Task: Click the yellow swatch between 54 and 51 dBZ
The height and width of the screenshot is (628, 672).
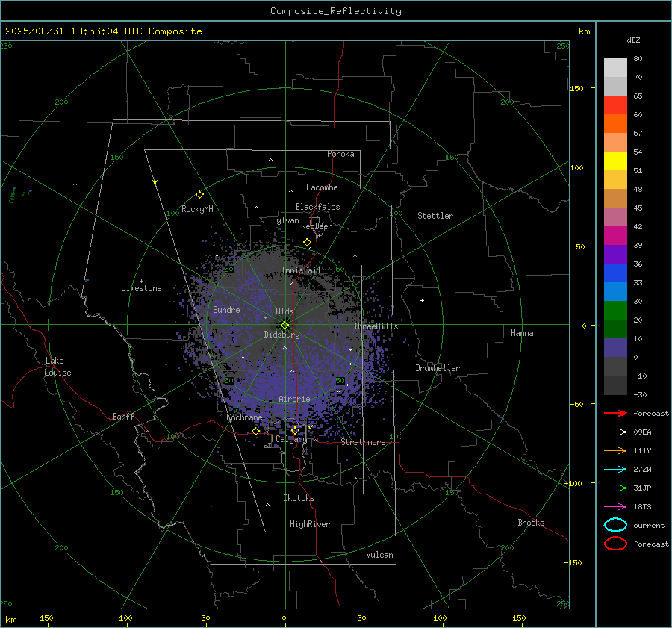Action: (x=615, y=161)
